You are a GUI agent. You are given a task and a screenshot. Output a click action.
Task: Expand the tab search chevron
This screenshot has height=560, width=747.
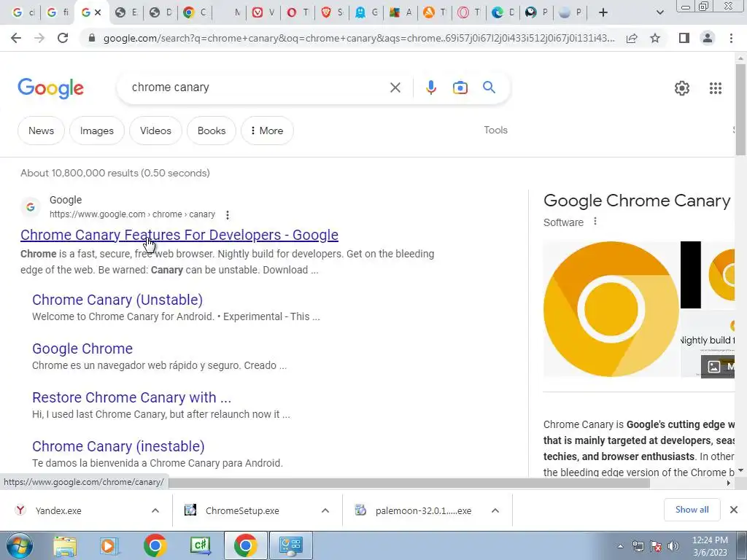(x=659, y=13)
